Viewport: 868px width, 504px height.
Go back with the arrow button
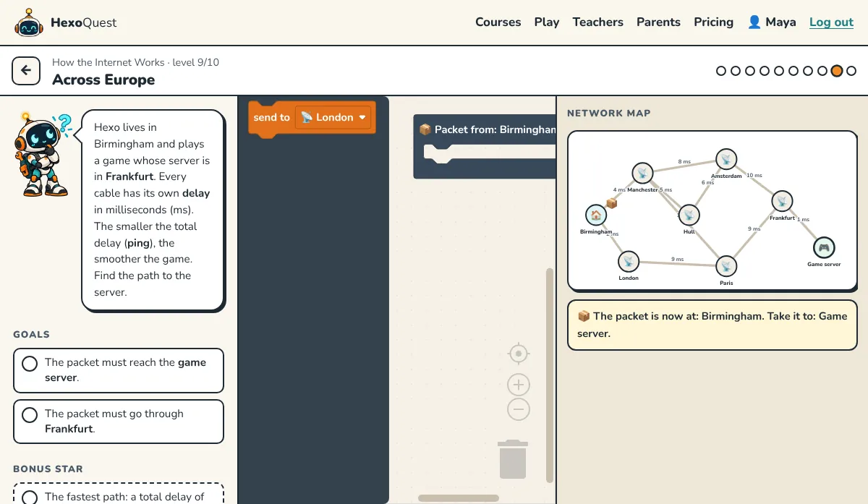click(26, 71)
